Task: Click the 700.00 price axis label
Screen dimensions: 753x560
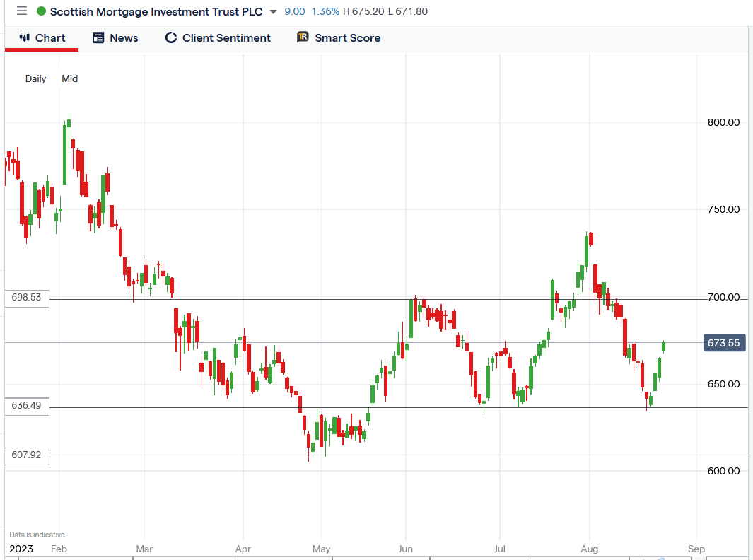Action: (x=723, y=297)
